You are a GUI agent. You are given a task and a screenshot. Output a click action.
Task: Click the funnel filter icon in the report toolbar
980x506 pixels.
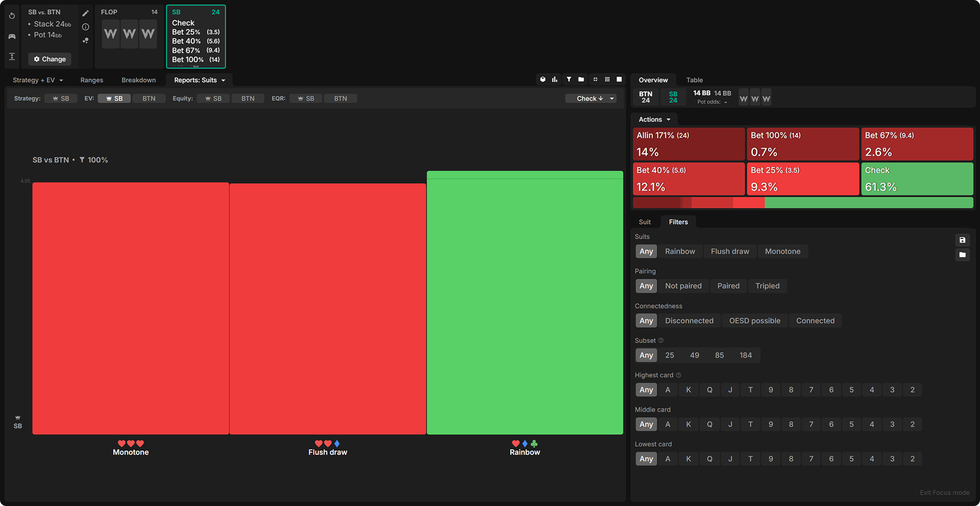[x=568, y=80]
